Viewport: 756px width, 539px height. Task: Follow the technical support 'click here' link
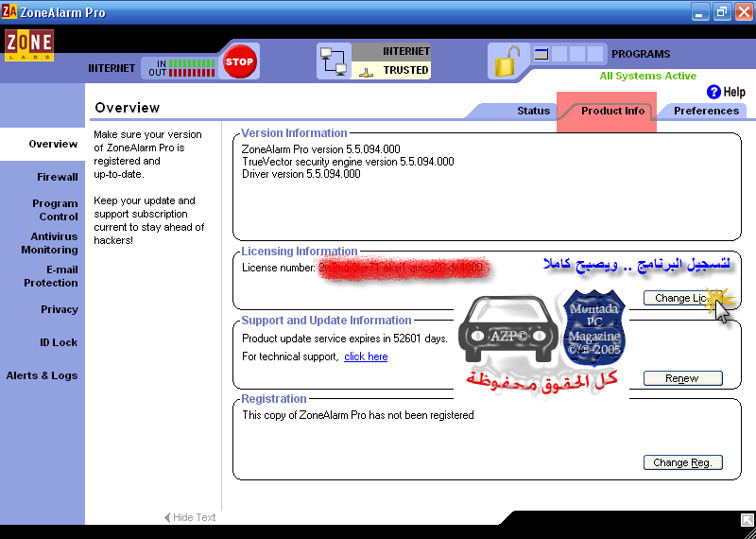click(366, 356)
